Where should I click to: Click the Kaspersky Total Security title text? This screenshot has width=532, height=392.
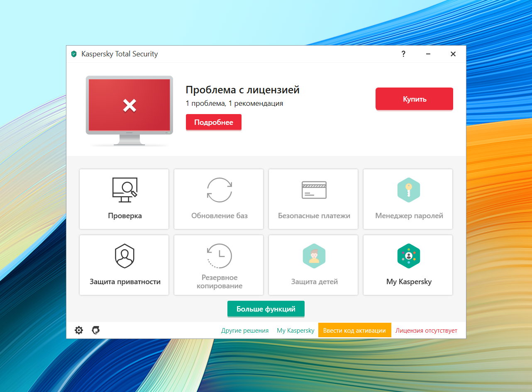[120, 54]
